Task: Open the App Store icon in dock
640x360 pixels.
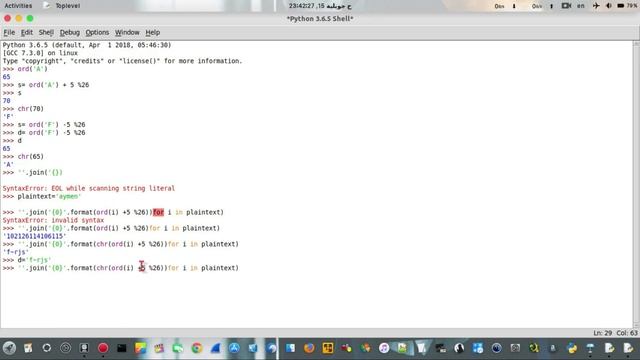Action: tap(234, 348)
